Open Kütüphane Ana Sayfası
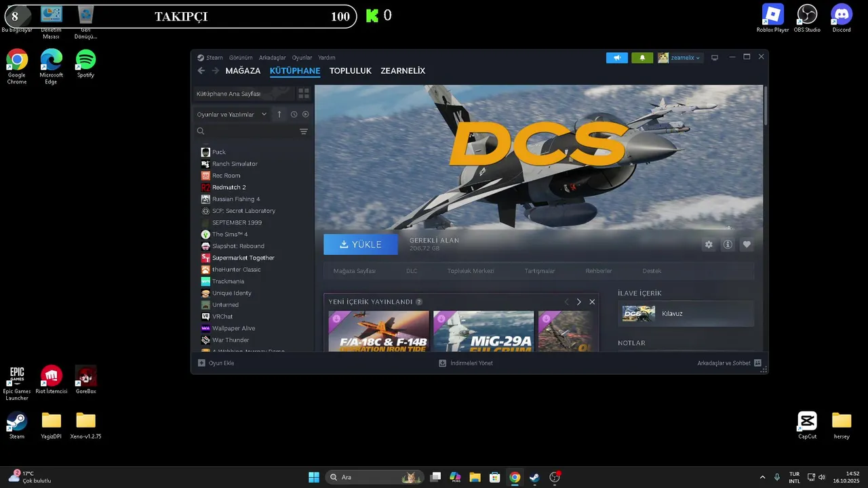The width and height of the screenshot is (868, 488). tap(243, 94)
